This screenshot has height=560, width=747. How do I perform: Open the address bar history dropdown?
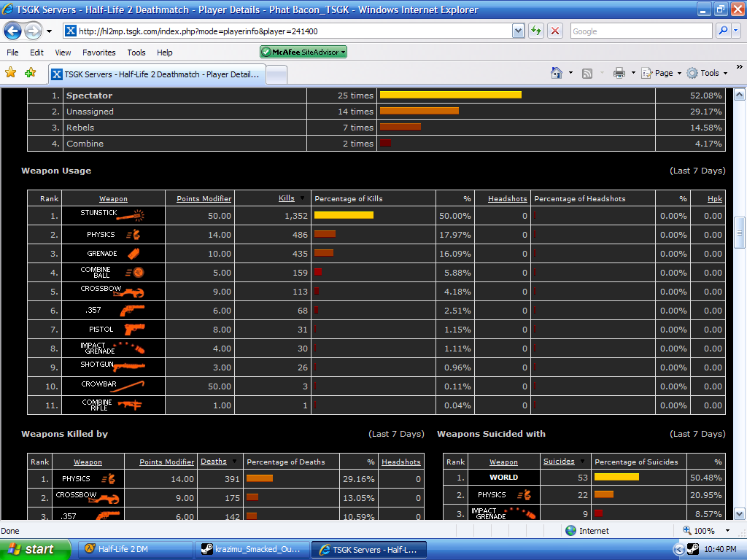click(519, 31)
